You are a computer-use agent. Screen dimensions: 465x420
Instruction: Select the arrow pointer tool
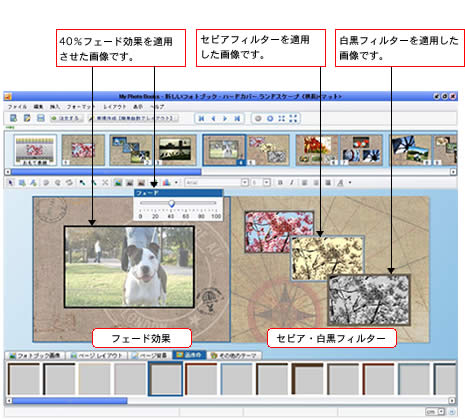pyautogui.click(x=11, y=182)
